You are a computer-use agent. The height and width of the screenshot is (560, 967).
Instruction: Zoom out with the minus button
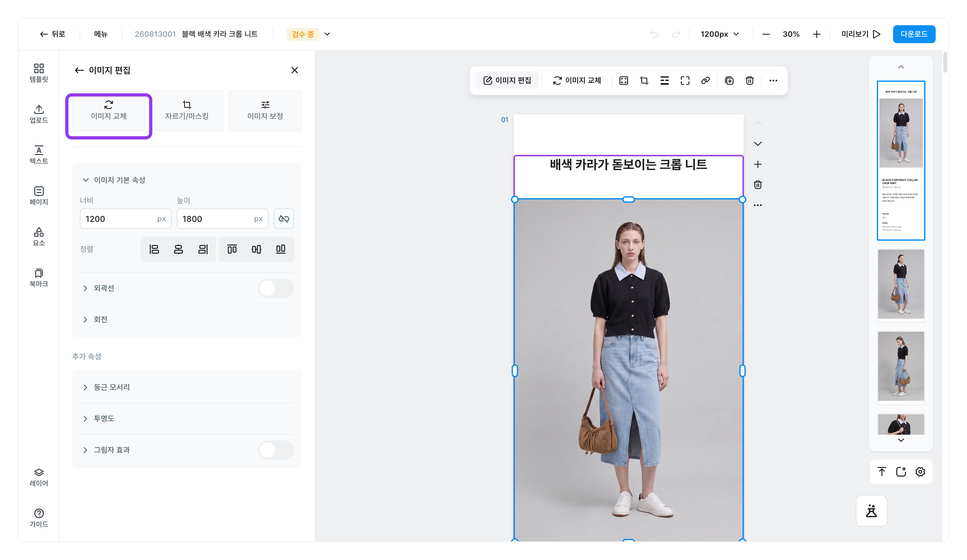[766, 34]
